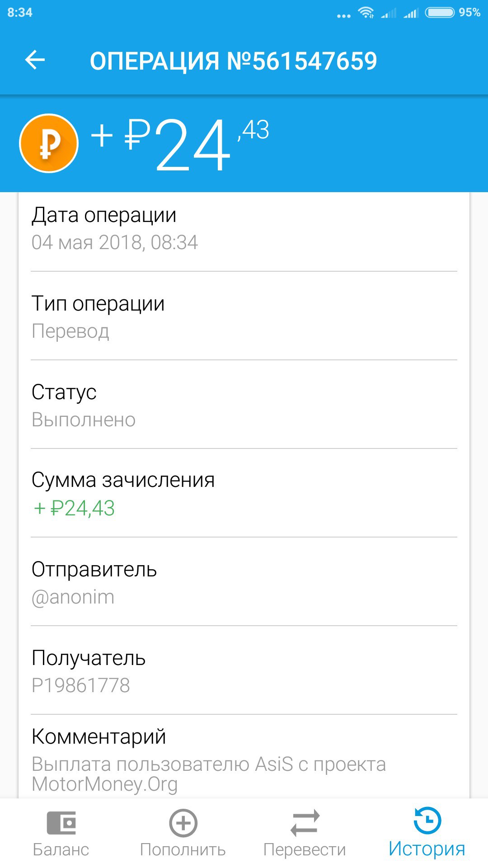The width and height of the screenshot is (488, 868).
Task: Tap the back arrow icon
Action: click(x=35, y=60)
